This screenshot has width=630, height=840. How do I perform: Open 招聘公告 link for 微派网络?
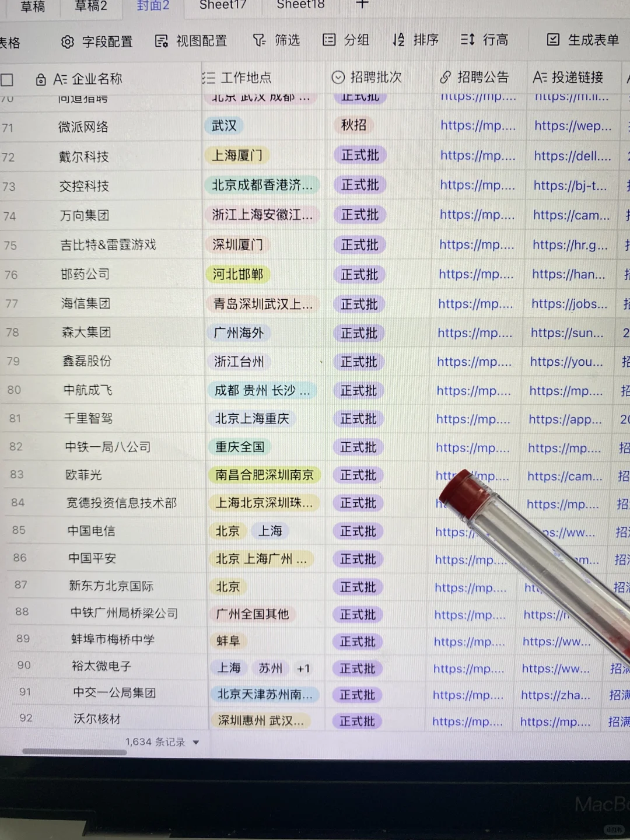(478, 125)
